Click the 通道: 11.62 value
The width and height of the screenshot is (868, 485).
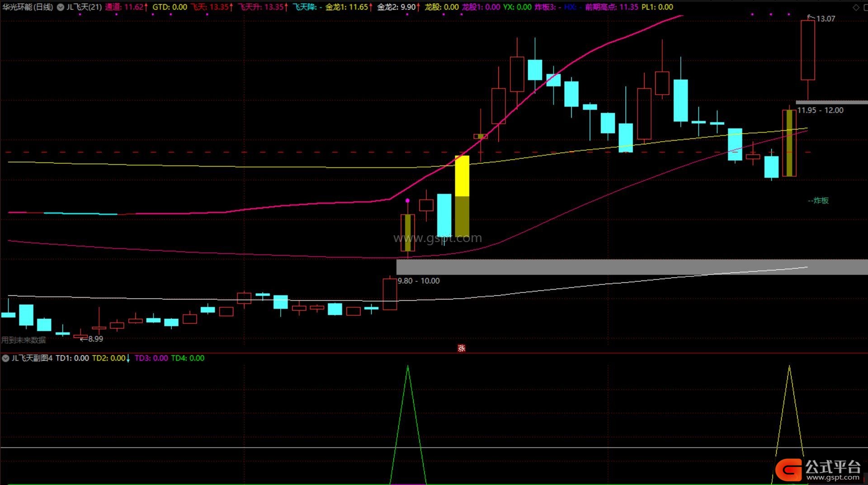[x=126, y=7]
